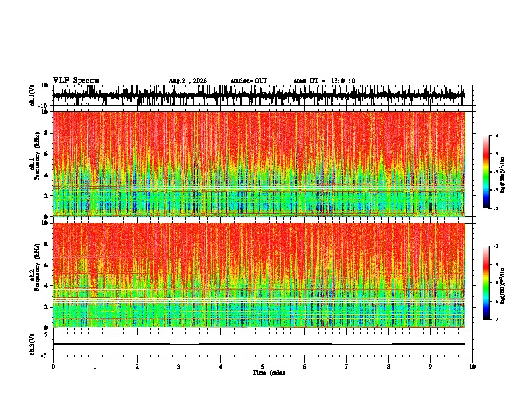Click time axis tick label "3"
532x411 pixels.
[x=179, y=367]
